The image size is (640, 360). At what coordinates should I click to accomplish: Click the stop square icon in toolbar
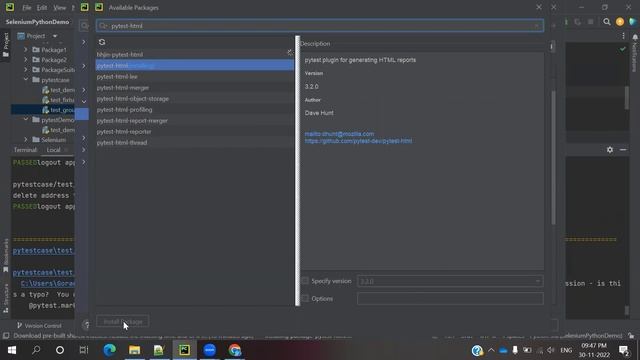(591, 22)
